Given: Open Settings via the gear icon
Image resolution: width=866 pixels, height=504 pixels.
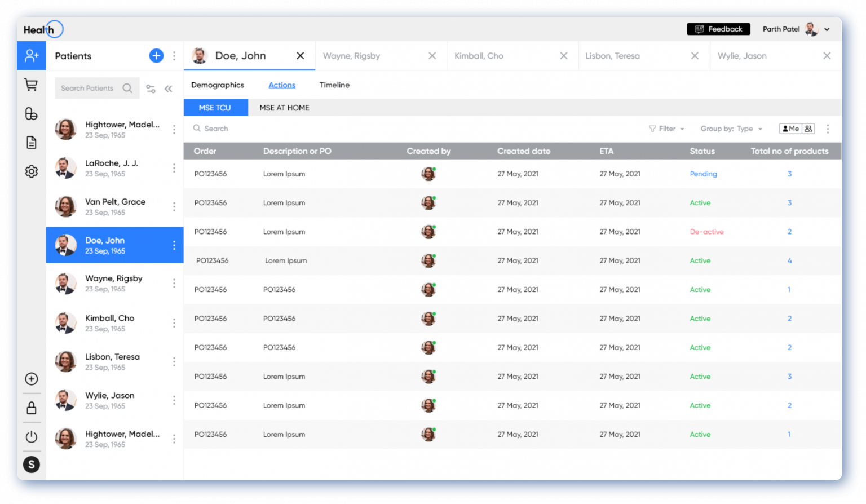Looking at the screenshot, I should click(x=31, y=171).
